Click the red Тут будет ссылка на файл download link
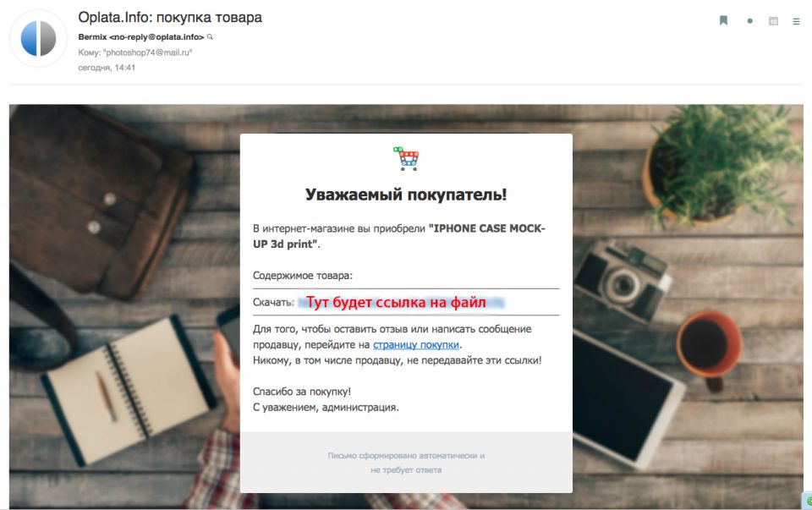Screen dimensions: 812x510 point(396,303)
